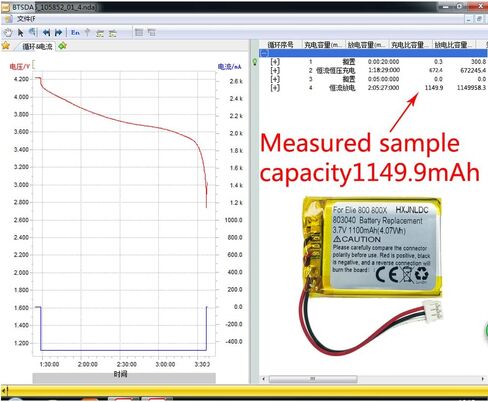
Task: Click the 时间 time axis label
Action: (120, 374)
